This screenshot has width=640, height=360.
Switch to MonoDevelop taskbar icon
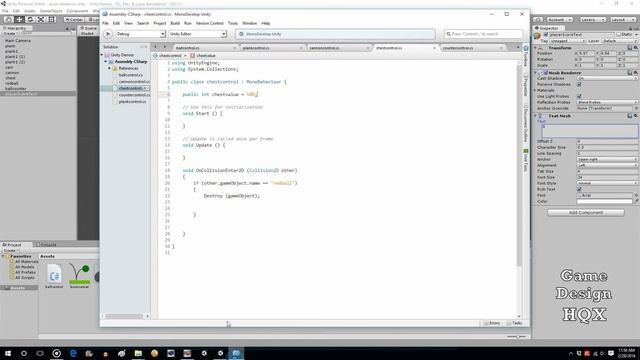tap(236, 353)
